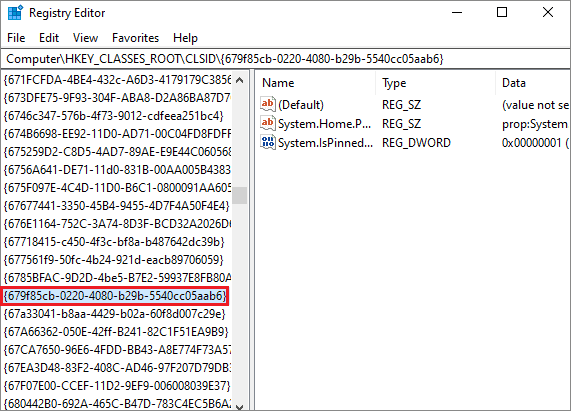Screen dimensions: 571x411
Task: Click the 'prop:System' data cell
Action: (535, 124)
